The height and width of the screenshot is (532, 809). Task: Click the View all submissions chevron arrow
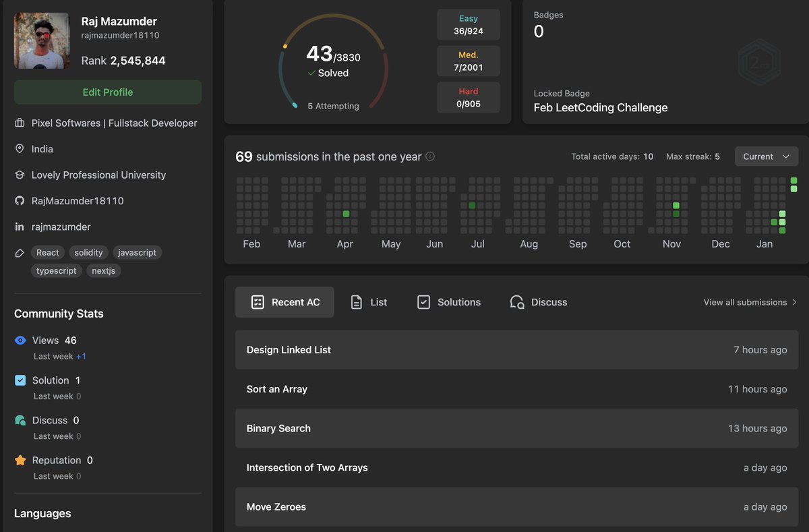[x=794, y=302]
